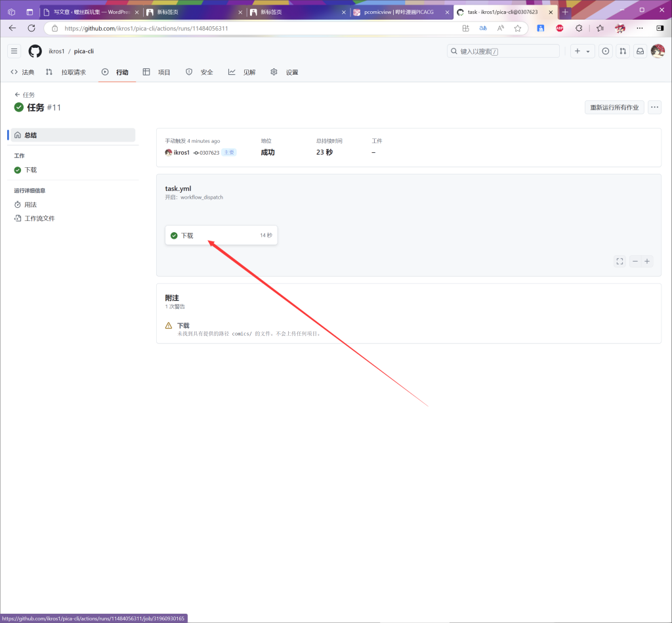The image size is (672, 623).
Task: Reload the page with the refresh icon
Action: 31,28
